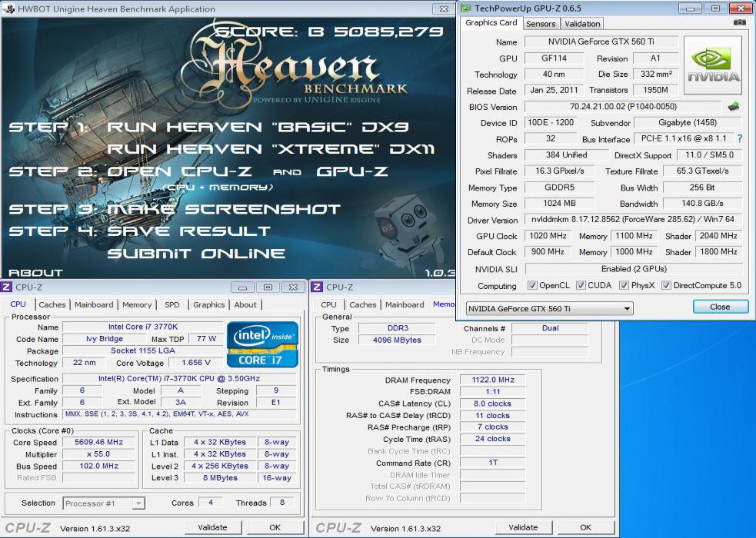Click the NVIDIA SLI Enabled (2 GPUs) field
The height and width of the screenshot is (538, 756).
click(x=634, y=269)
